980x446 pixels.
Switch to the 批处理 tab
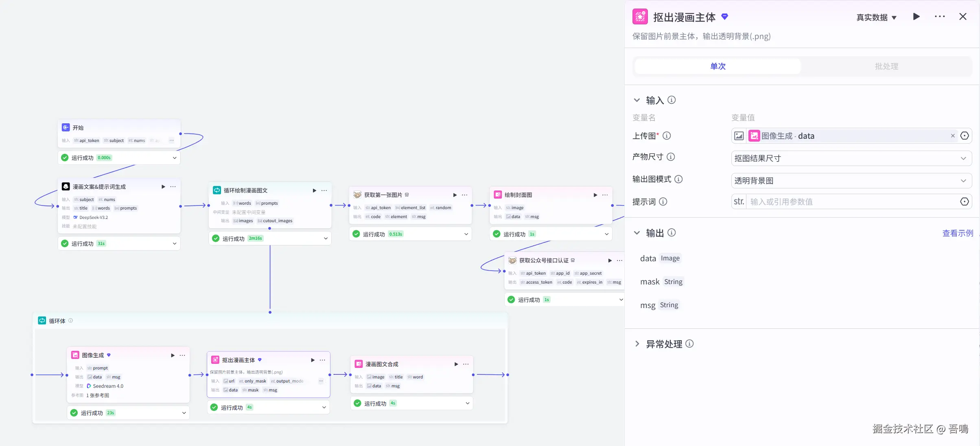[x=886, y=66]
